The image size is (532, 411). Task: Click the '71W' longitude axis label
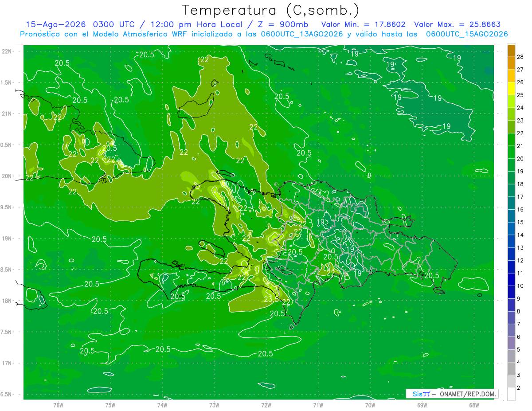click(x=318, y=405)
